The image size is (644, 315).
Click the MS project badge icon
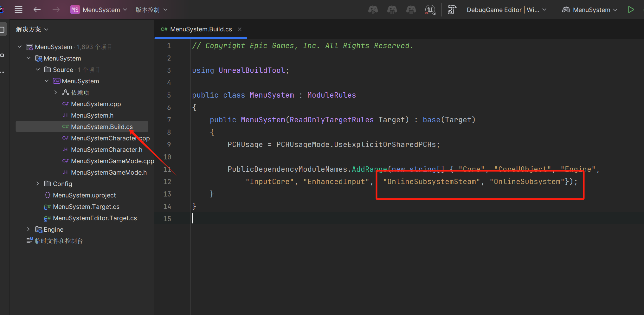[75, 10]
